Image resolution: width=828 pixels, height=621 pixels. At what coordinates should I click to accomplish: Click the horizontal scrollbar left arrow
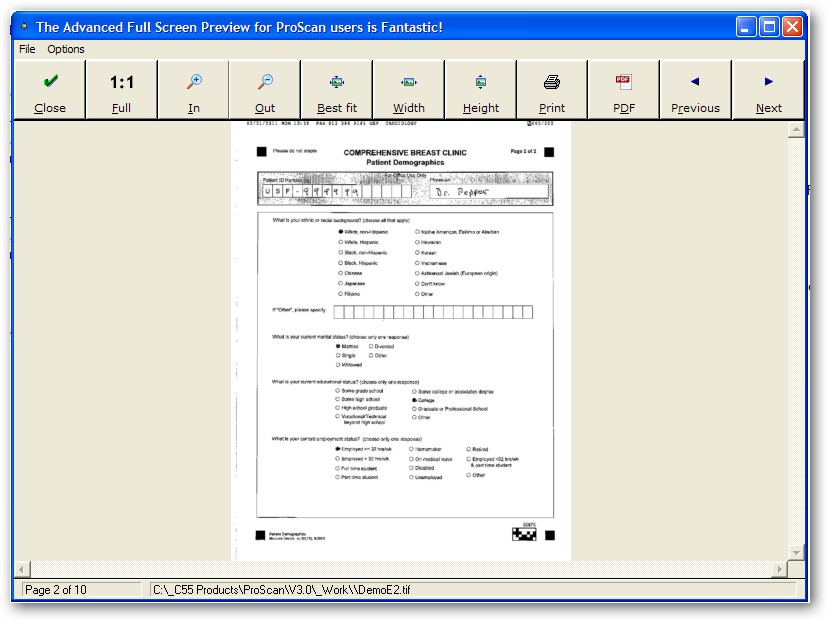click(22, 569)
